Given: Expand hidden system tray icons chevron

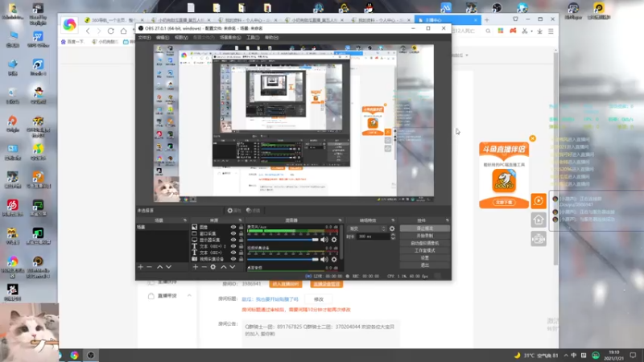Looking at the screenshot, I should point(566,356).
